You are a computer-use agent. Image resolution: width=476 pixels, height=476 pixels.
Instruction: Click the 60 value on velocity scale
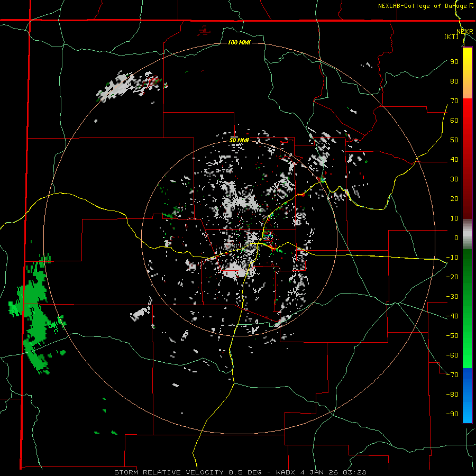(454, 120)
